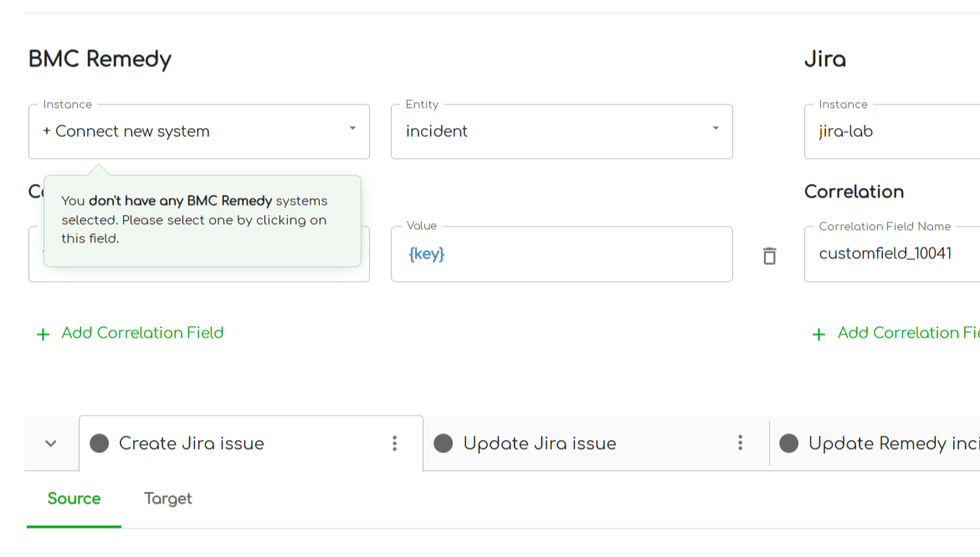Open the Update Jira issue options menu

point(740,443)
